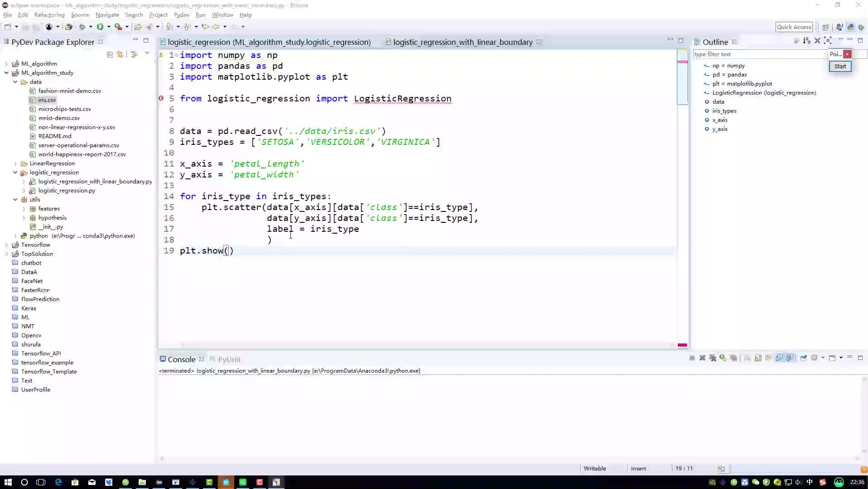Close logistic_regression_with_linear_boundary tab
This screenshot has width=868, height=489.
point(539,42)
